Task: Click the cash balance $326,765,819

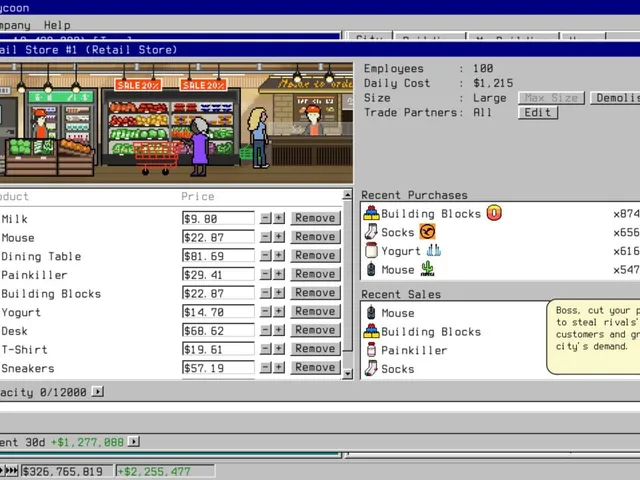Action: [67, 471]
